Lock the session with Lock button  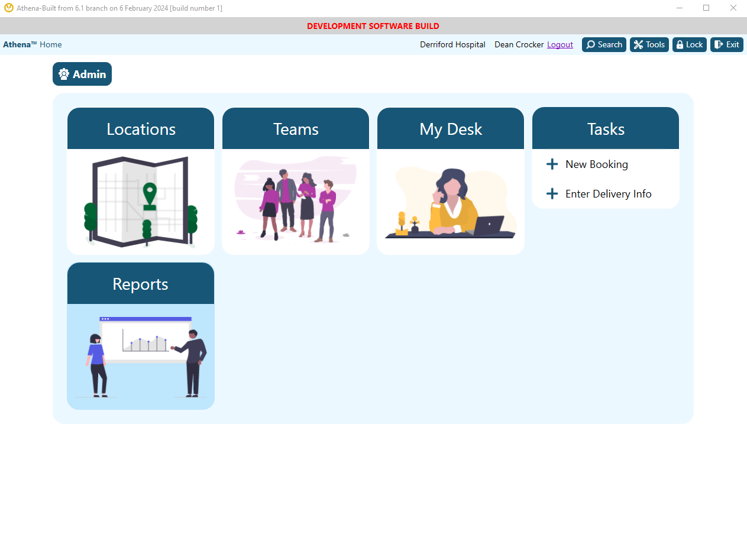[690, 44]
